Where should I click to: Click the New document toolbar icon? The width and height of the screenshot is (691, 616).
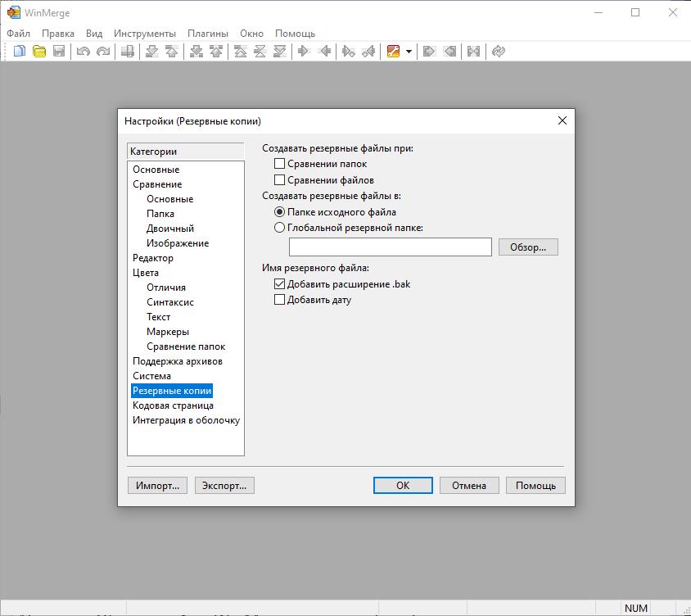[x=19, y=52]
